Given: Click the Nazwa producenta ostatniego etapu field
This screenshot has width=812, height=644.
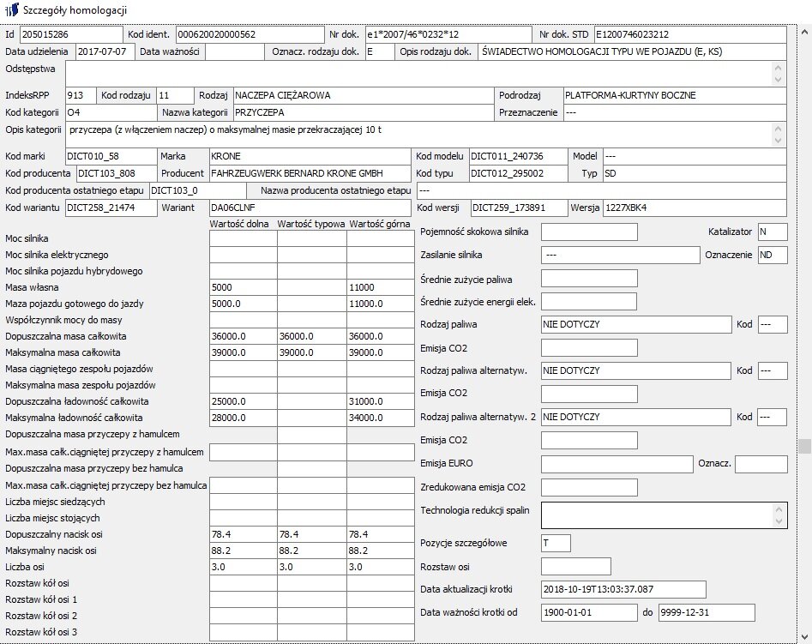Looking at the screenshot, I should [x=602, y=190].
